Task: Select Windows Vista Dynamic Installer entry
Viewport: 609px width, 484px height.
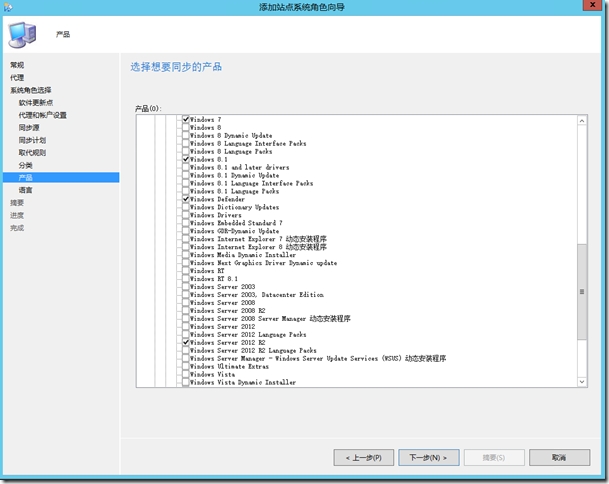Action: (243, 382)
